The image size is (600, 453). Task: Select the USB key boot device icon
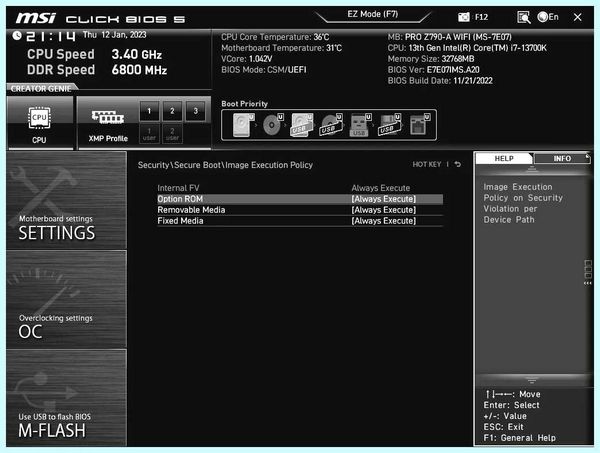click(x=360, y=125)
